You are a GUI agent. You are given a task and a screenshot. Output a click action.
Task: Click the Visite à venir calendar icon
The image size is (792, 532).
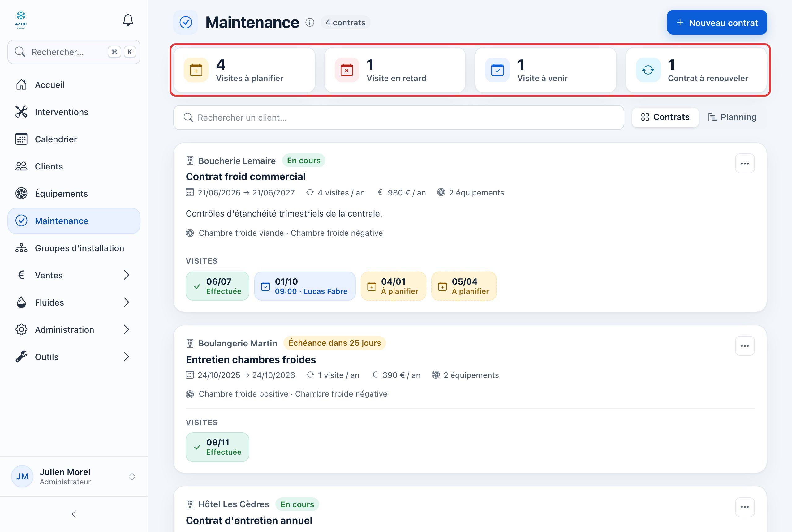point(497,70)
